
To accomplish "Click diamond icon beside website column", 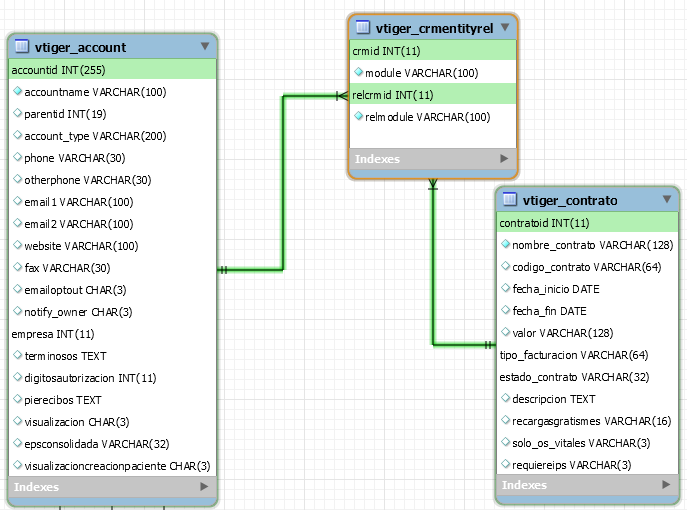I will coord(18,245).
